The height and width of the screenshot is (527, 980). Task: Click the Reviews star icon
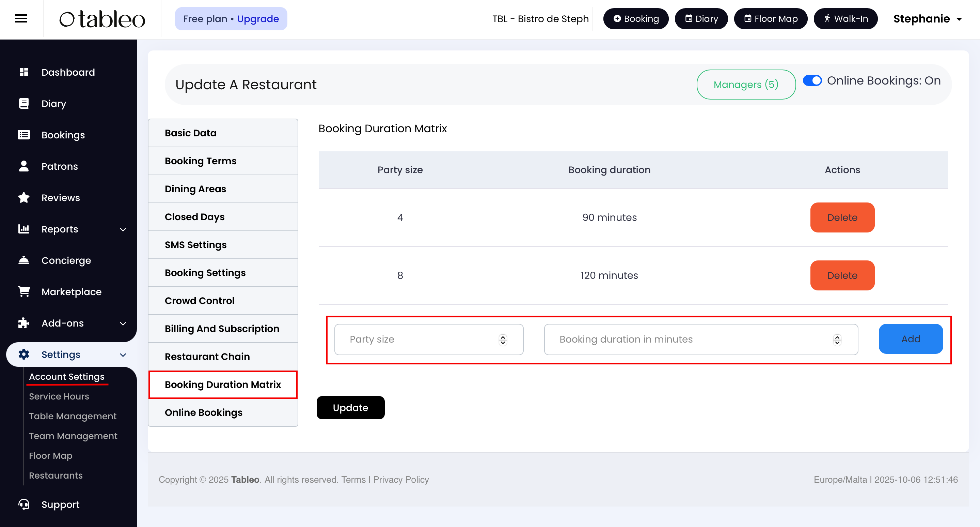(x=23, y=198)
